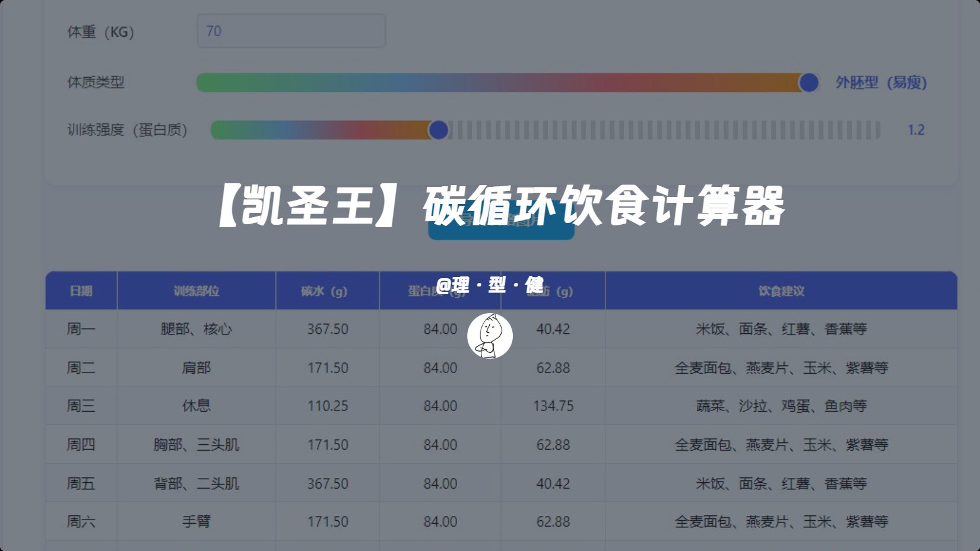
Task: Click 62.88 in the 周六 row
Action: pos(553,521)
